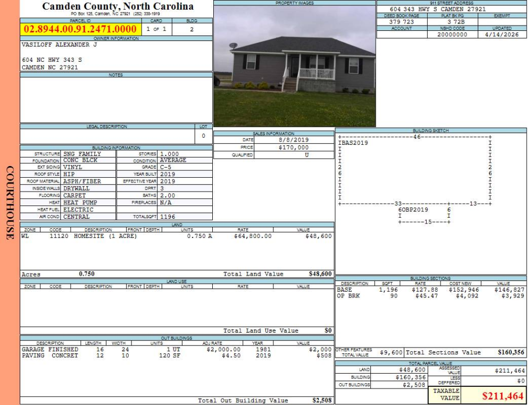The width and height of the screenshot is (532, 405).
Task: Click the empty Notes field
Action: point(116,100)
